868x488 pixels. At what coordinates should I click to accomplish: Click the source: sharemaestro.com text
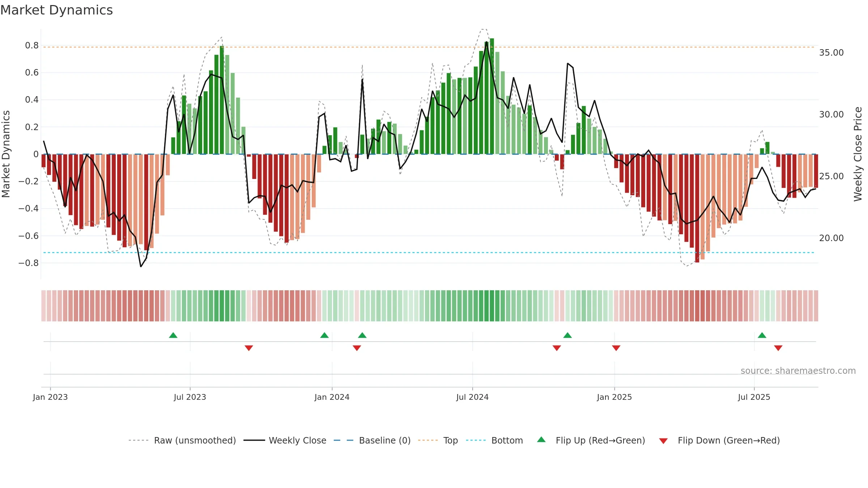tap(798, 371)
